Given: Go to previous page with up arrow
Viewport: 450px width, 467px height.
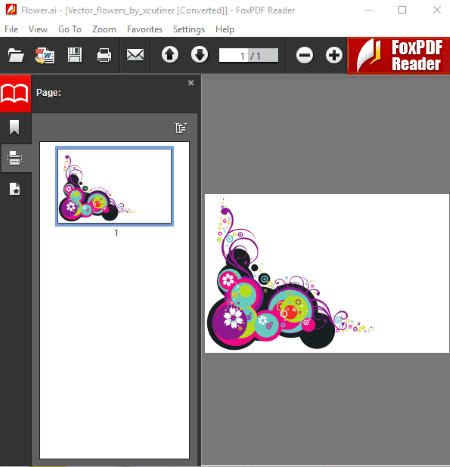Looking at the screenshot, I should coord(170,55).
